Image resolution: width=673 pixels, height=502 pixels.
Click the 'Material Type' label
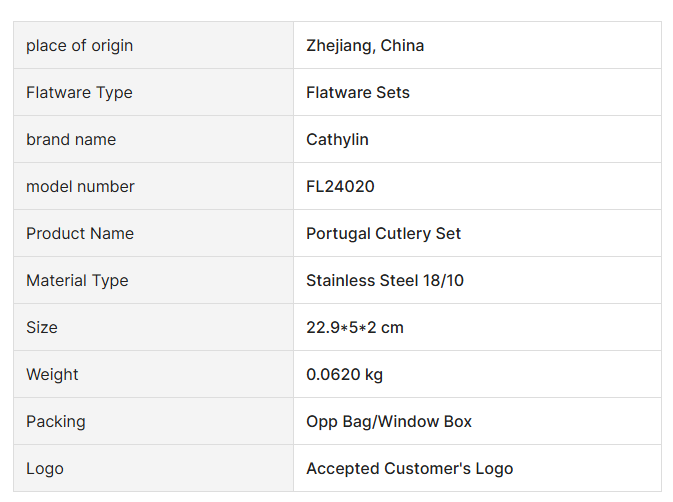click(77, 281)
